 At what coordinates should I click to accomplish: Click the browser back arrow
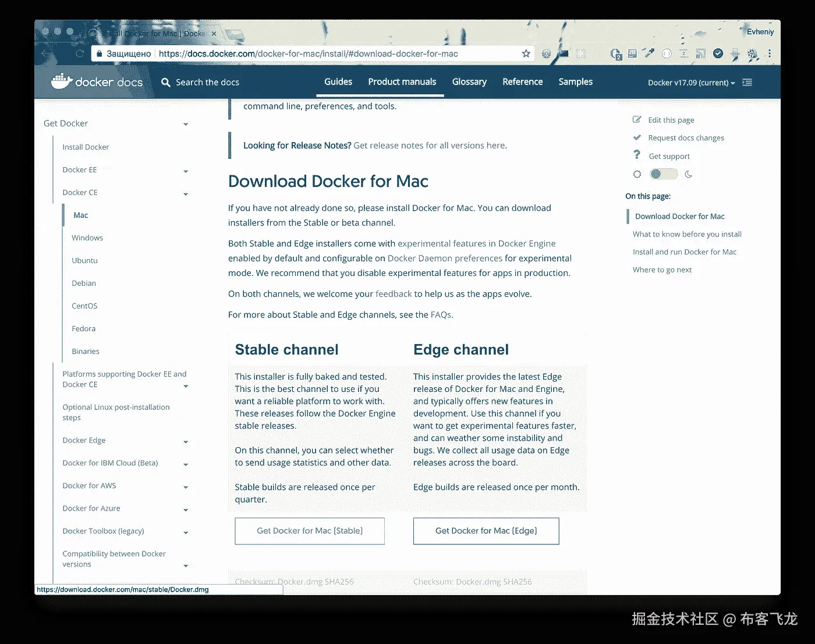pos(46,54)
